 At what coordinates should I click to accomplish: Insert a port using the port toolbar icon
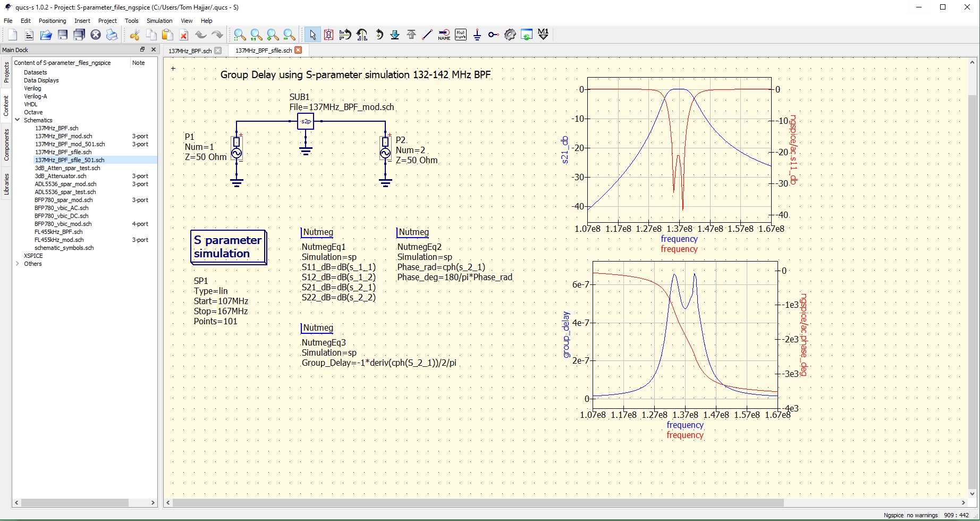pos(493,35)
